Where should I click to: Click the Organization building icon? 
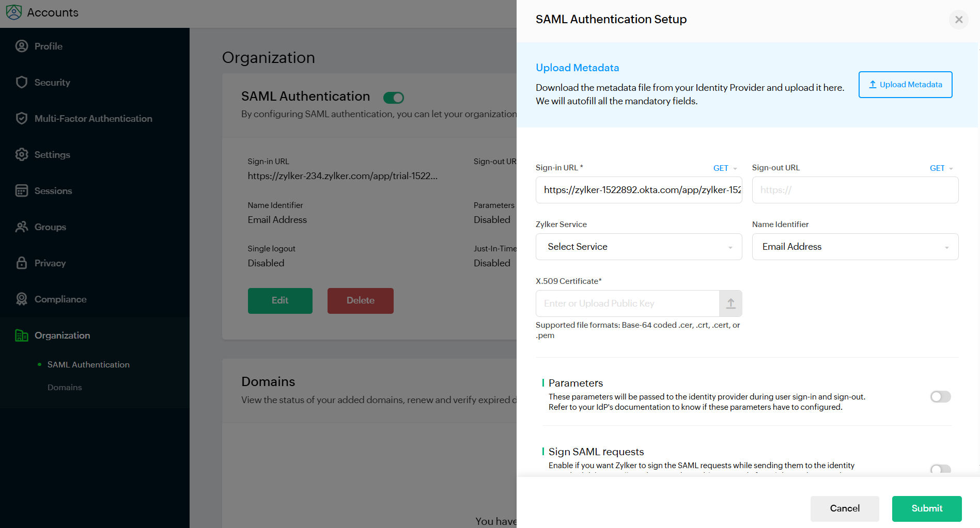tap(22, 335)
